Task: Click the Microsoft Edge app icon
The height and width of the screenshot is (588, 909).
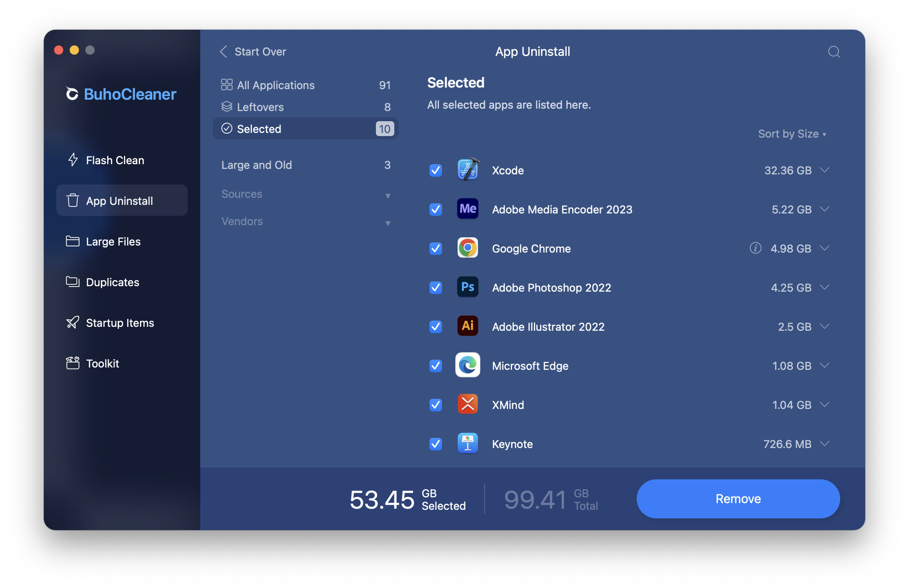Action: tap(468, 365)
